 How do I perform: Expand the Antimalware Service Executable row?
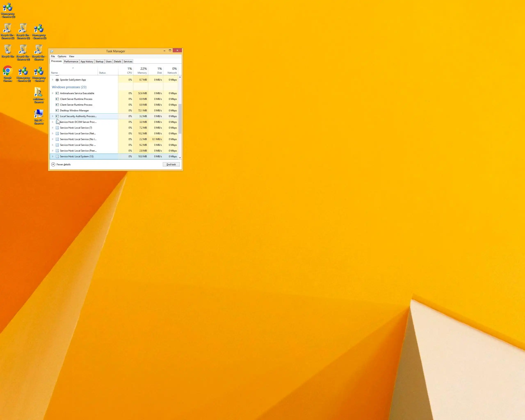point(52,93)
